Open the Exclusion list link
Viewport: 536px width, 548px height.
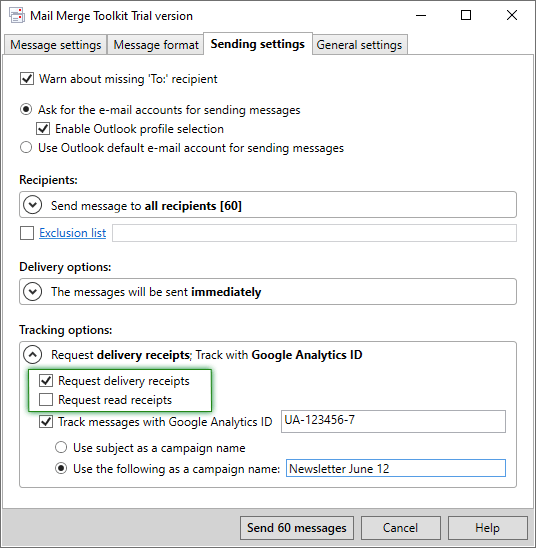click(x=72, y=233)
